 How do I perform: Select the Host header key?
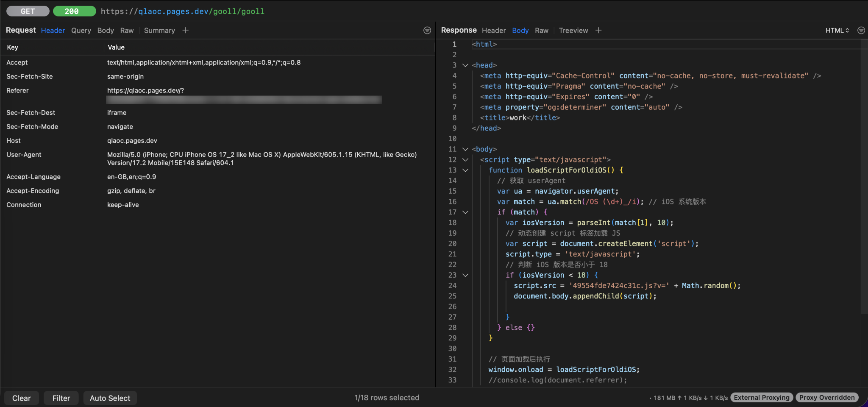(14, 140)
